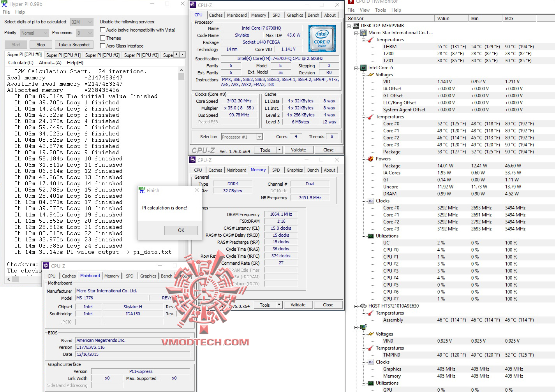Click the Powers icon in HWMonitor tree
The image size is (555, 392).
[371, 159]
